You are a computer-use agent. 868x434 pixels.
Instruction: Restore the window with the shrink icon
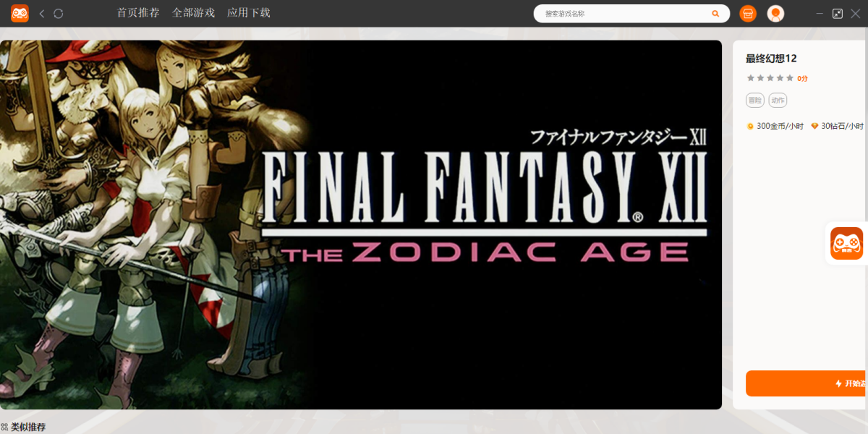coord(838,14)
